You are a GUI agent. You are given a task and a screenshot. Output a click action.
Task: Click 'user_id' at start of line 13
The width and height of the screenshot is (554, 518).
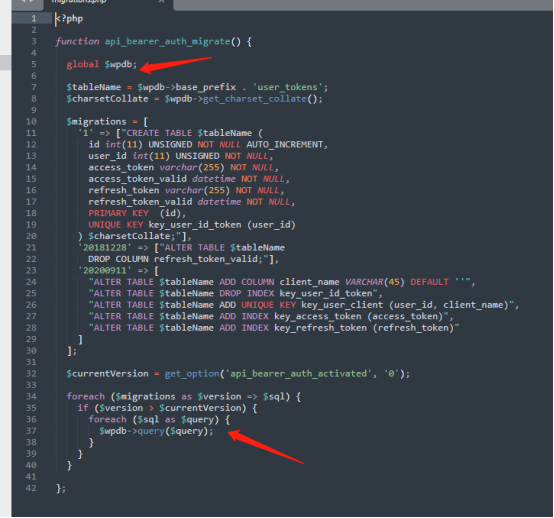[x=107, y=156]
